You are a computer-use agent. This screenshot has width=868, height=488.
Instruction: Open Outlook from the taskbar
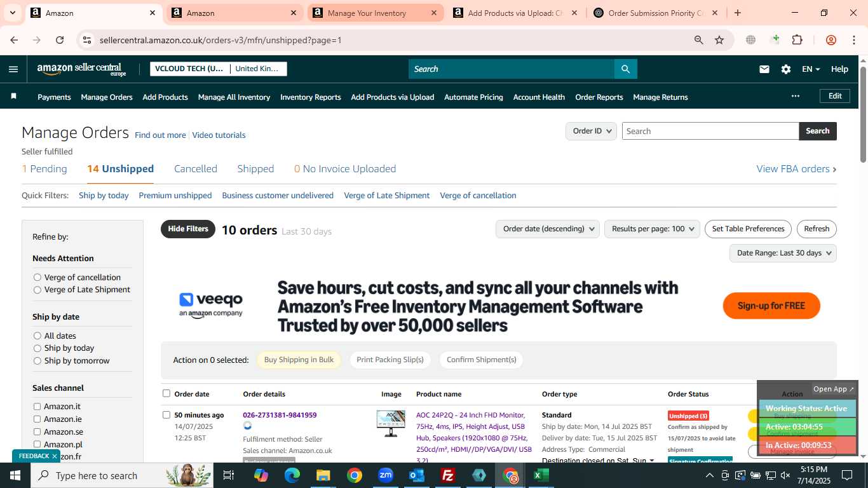coord(417,475)
